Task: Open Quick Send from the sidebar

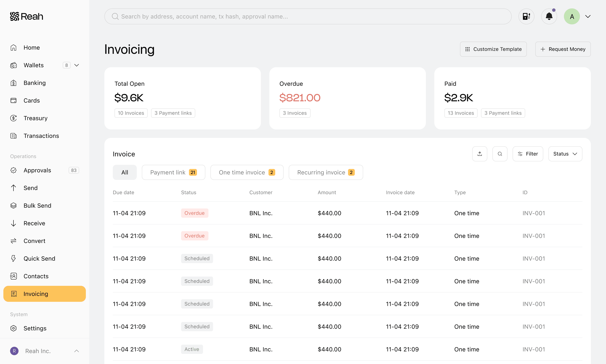Action: pos(39,258)
